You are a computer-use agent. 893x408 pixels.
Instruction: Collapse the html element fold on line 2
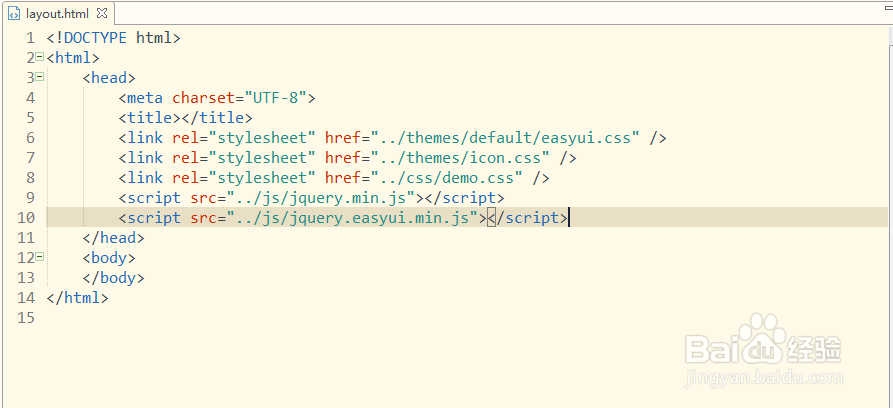coord(39,56)
